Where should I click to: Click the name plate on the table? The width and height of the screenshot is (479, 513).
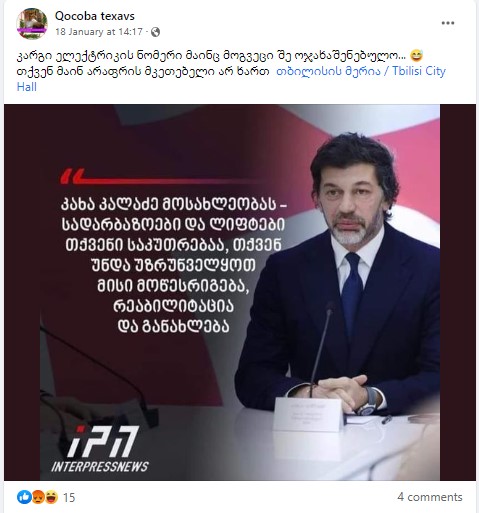(x=308, y=414)
